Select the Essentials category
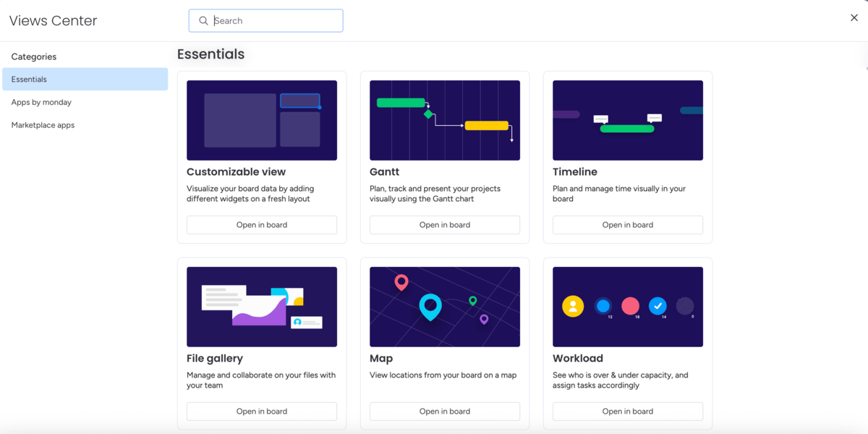Viewport: 868px width, 434px height. click(85, 80)
